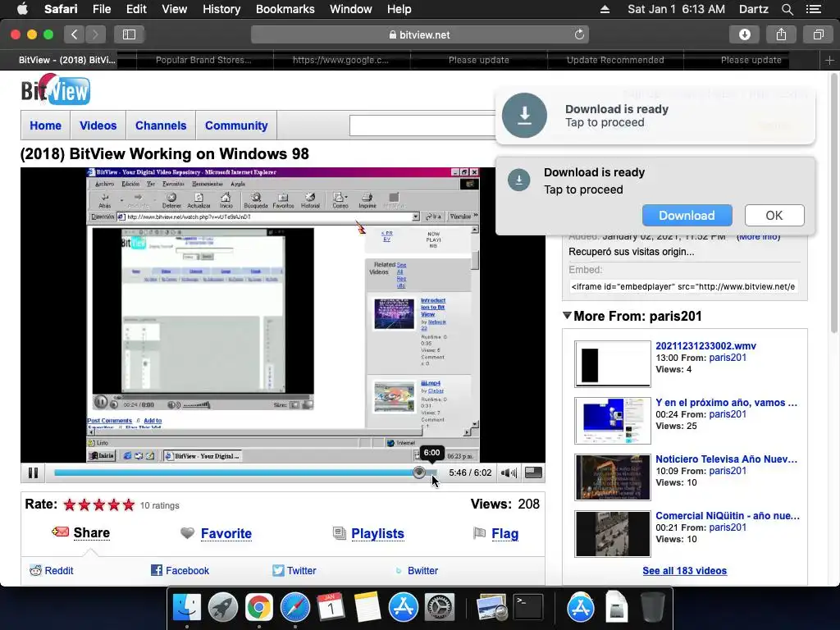Screen dimensions: 840x630
Task: Add a new tab with the plus icon
Action: click(x=829, y=60)
